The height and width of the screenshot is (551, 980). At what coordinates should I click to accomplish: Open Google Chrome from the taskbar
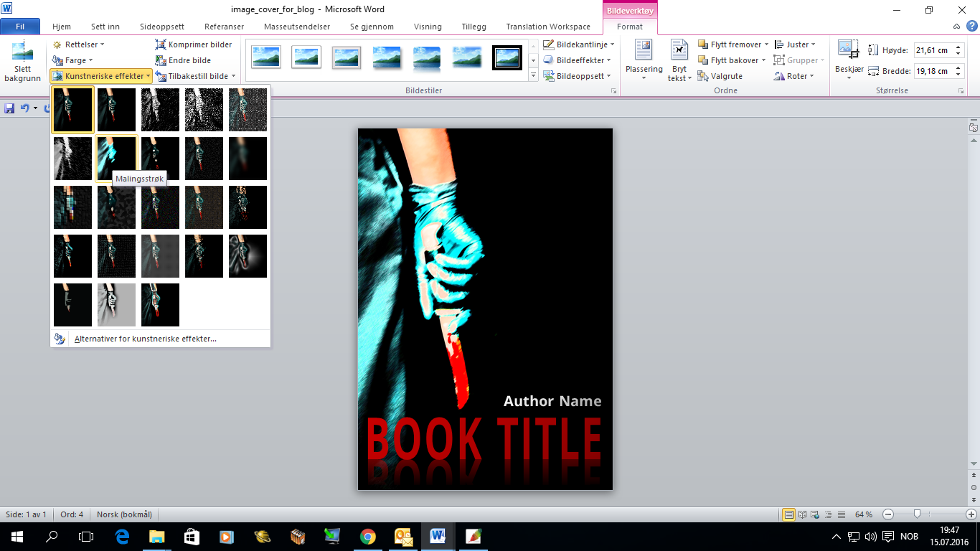(367, 537)
